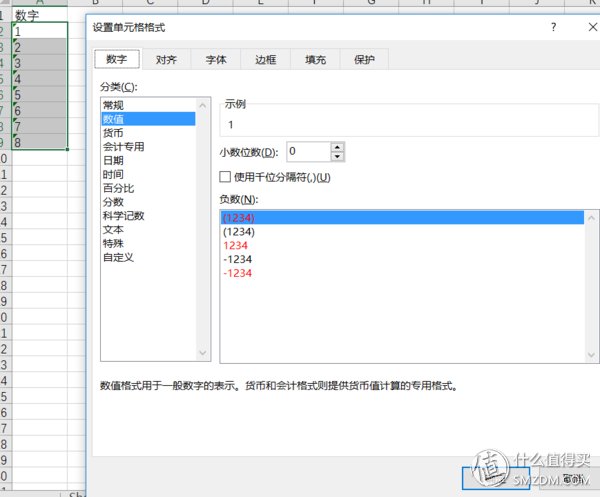
Task: Click the dialog help question mark
Action: (x=553, y=27)
